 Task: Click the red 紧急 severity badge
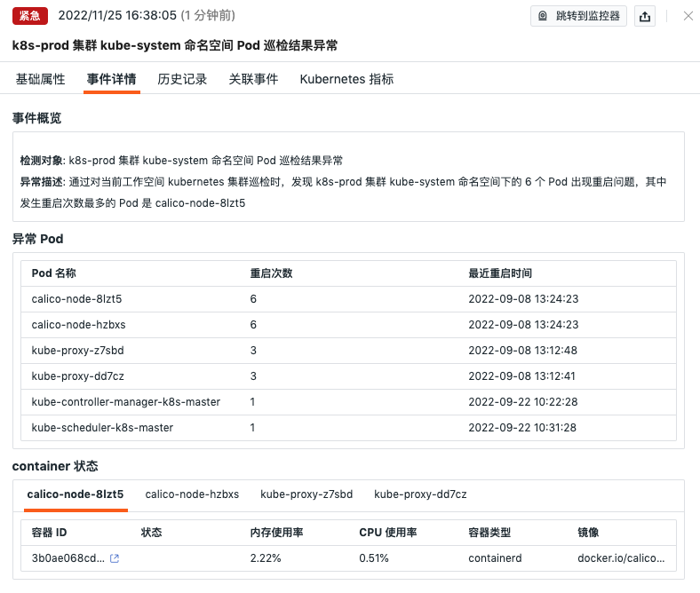(30, 16)
